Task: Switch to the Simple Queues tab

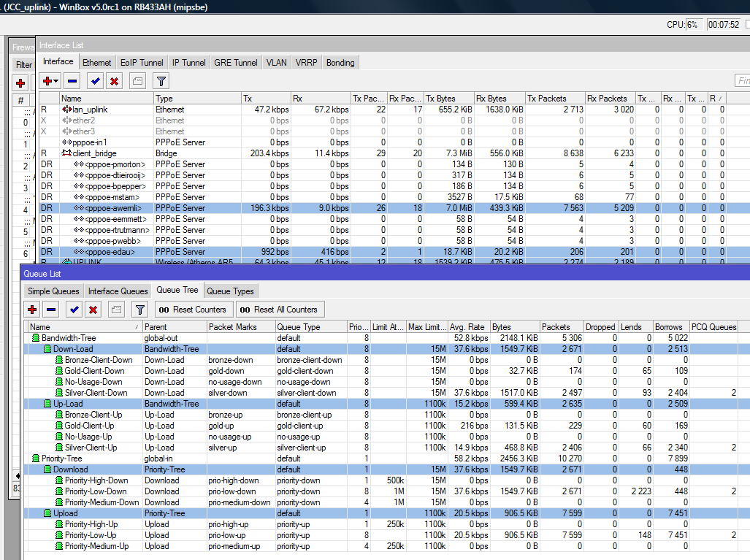Action: pos(53,291)
